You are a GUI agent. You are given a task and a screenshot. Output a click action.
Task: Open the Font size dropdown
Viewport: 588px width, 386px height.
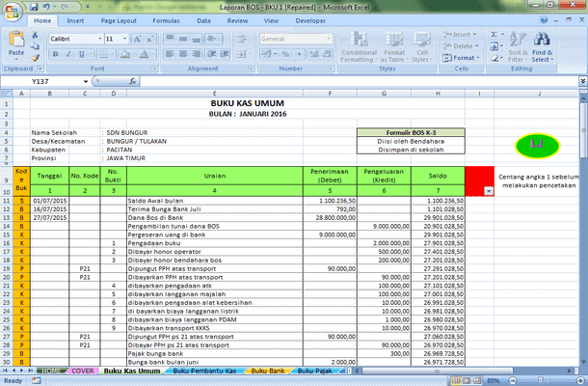(125, 39)
